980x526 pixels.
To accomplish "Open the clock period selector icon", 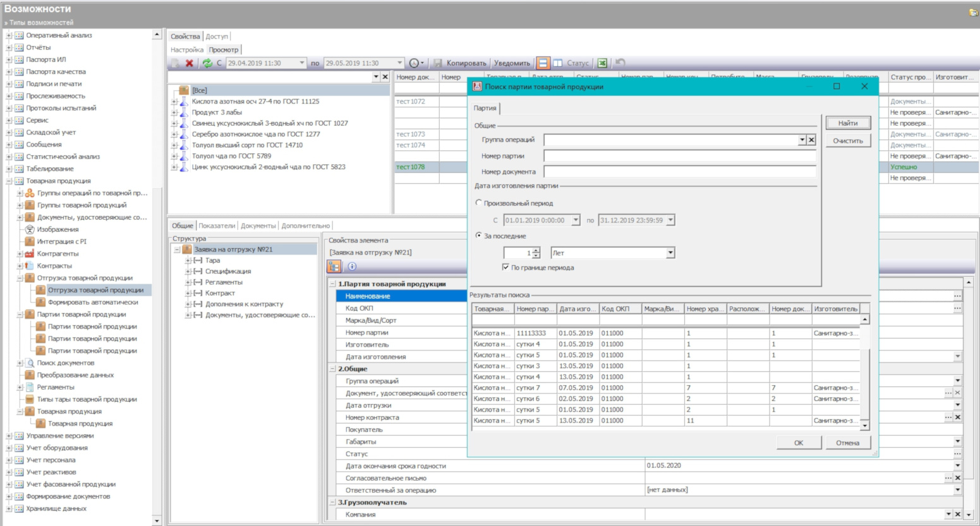I will [x=414, y=63].
